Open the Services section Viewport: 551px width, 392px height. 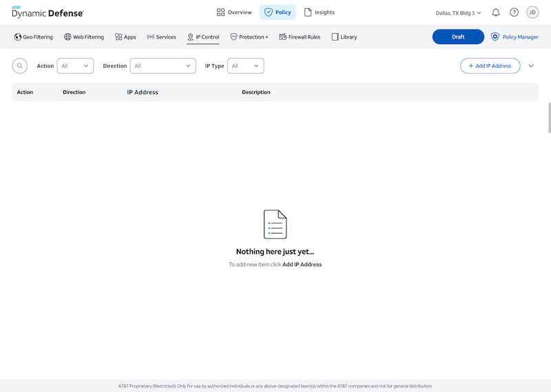click(161, 37)
